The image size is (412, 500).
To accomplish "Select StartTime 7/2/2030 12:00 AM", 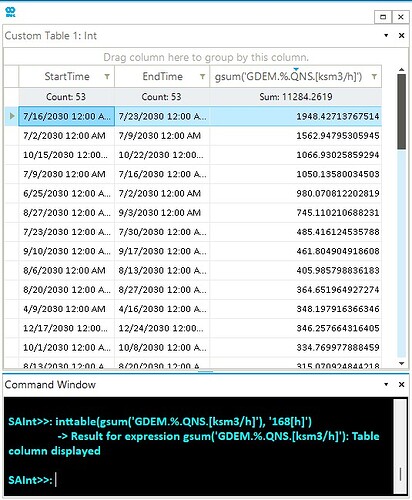I will [67, 136].
